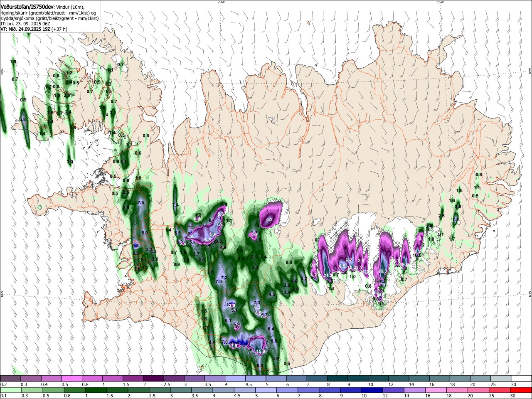The width and height of the screenshot is (532, 399).
Task: Click the 20W longitude label
Action: [x=221, y=2]
